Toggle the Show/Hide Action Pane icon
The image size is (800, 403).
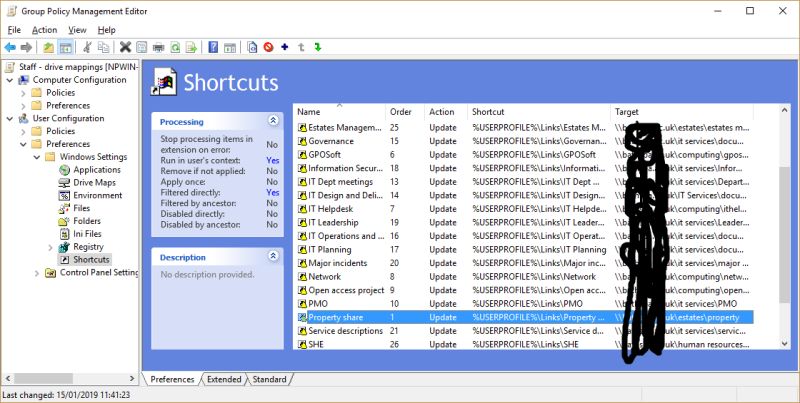pos(230,47)
